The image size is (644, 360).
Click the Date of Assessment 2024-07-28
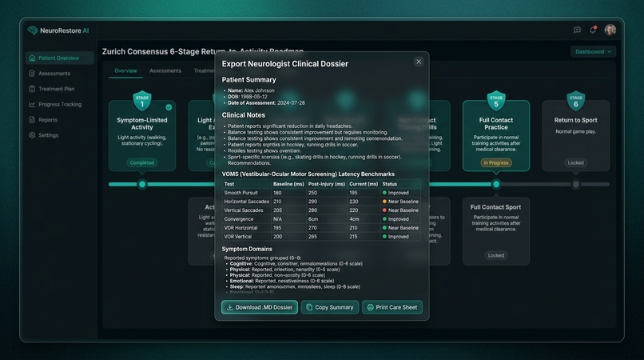[x=266, y=103]
